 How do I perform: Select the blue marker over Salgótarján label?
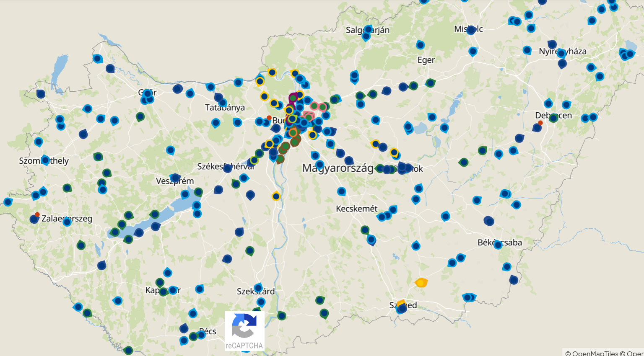coord(368,30)
